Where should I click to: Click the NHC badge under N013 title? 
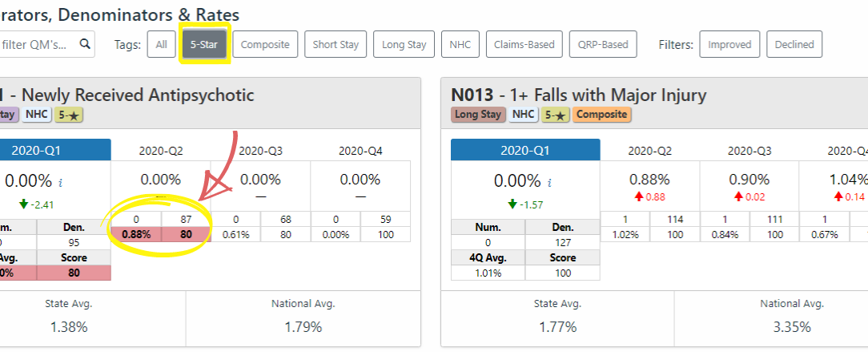[523, 115]
